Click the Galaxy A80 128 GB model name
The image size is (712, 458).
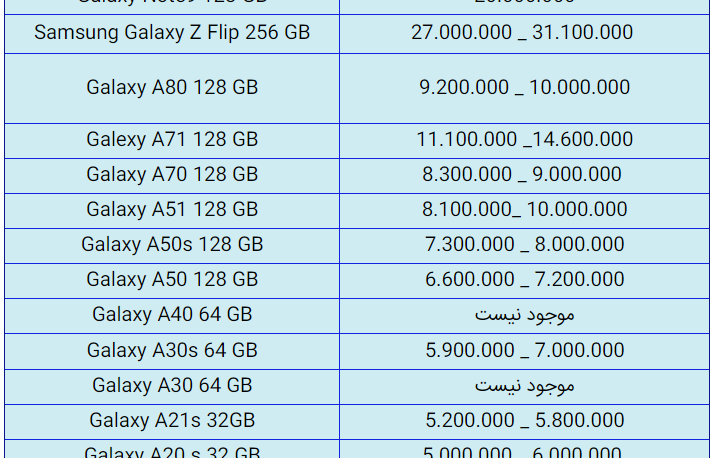(x=172, y=88)
